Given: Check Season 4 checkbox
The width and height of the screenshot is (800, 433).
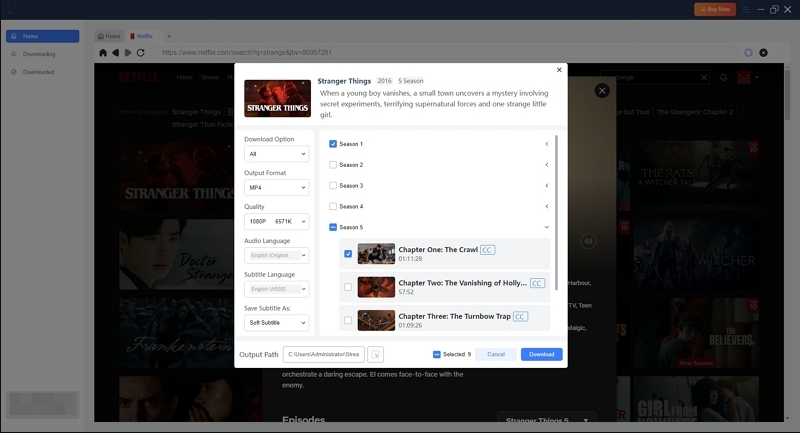Looking at the screenshot, I should [333, 207].
